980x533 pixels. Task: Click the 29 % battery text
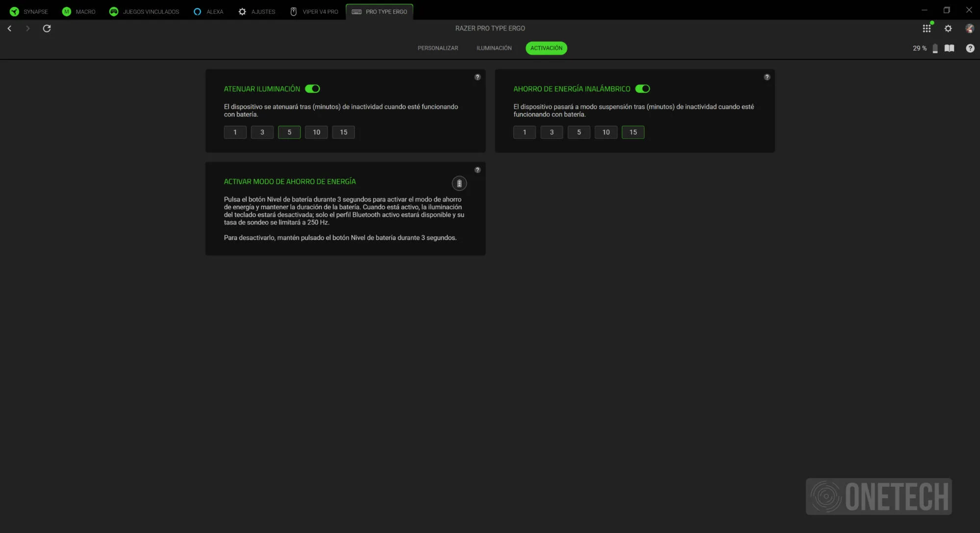tap(919, 48)
